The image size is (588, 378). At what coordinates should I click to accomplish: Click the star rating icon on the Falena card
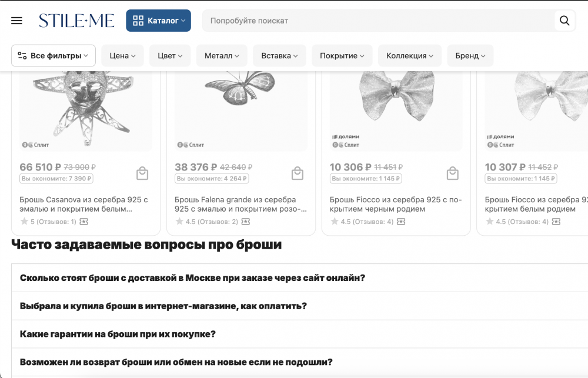click(x=178, y=222)
